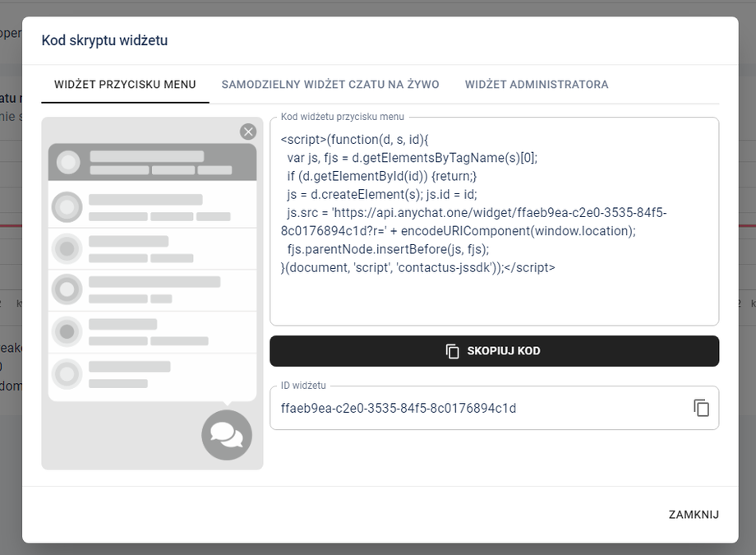This screenshot has height=555, width=756.
Task: Click the code line fjs.parentNode.insertBefore
Action: (388, 249)
